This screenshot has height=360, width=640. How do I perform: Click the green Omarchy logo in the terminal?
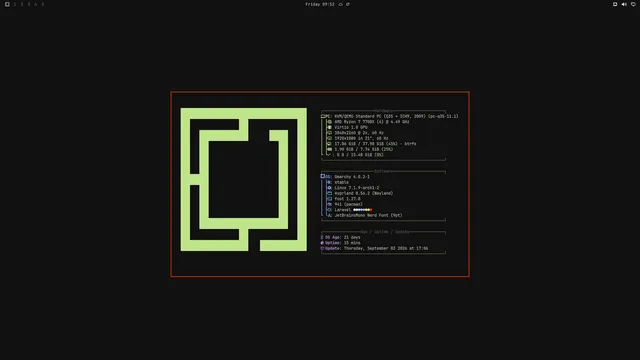coord(244,180)
